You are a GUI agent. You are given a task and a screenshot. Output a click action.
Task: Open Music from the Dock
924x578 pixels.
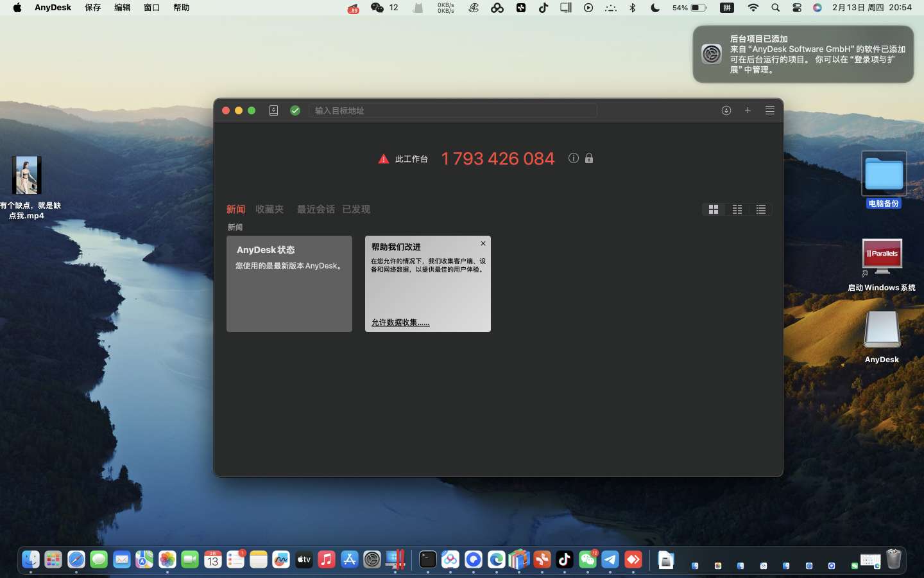(327, 560)
